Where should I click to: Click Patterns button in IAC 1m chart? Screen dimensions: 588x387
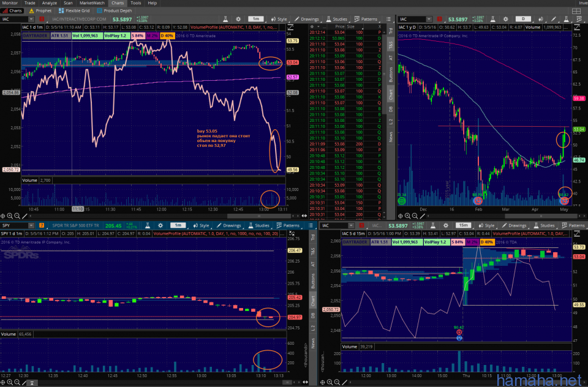[x=366, y=19]
